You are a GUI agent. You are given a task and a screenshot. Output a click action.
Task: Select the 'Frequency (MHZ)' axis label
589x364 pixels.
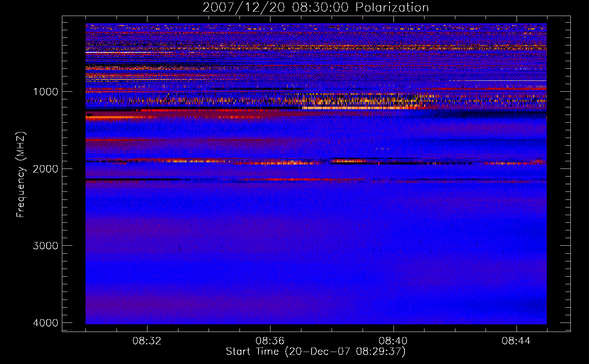click(21, 175)
